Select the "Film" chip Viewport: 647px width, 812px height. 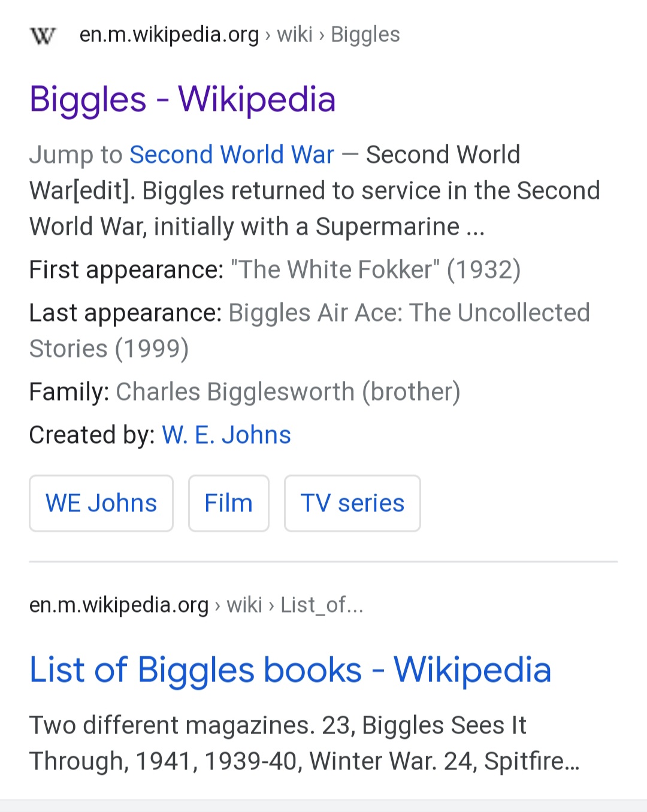228,503
